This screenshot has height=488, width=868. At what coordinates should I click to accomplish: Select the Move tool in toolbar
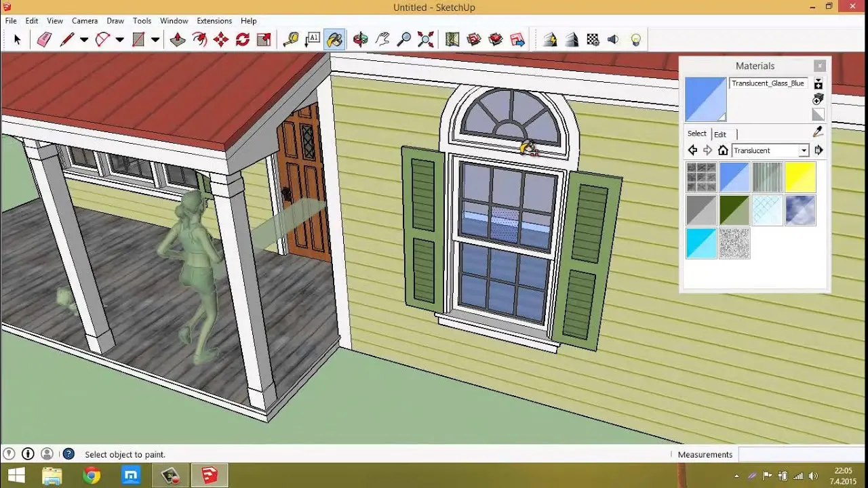coord(221,40)
